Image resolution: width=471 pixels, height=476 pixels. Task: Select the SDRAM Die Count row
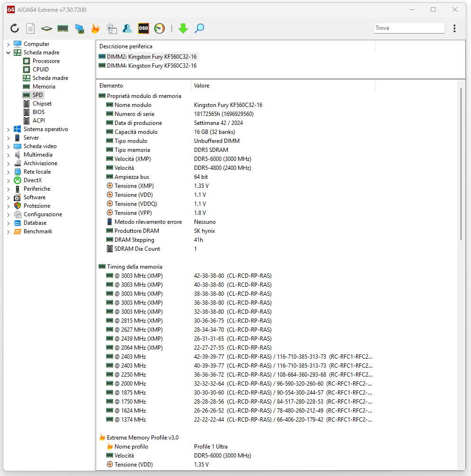click(236, 248)
